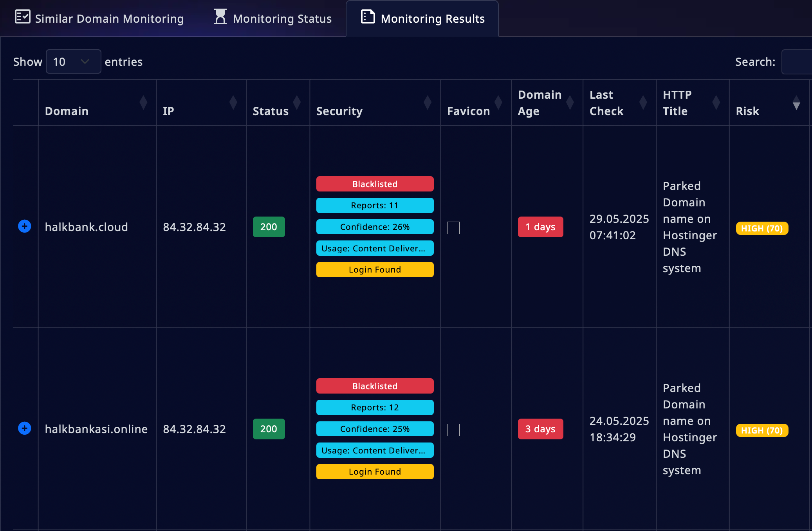This screenshot has height=531, width=812.
Task: Click the checklist icon beside Similar Domain Monitoring
Action: [x=22, y=17]
